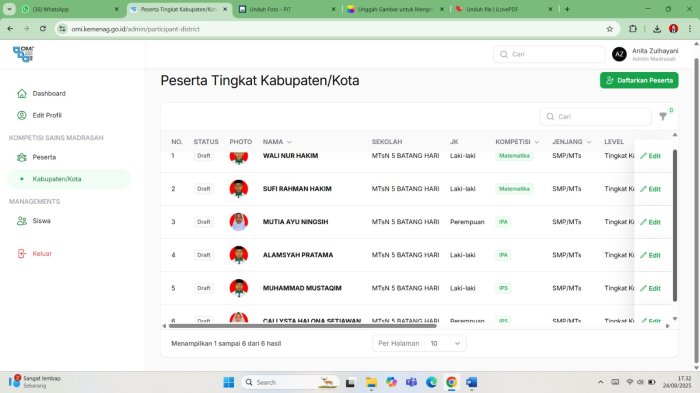Edit participant MUTIA AYU NINGSIH

650,222
